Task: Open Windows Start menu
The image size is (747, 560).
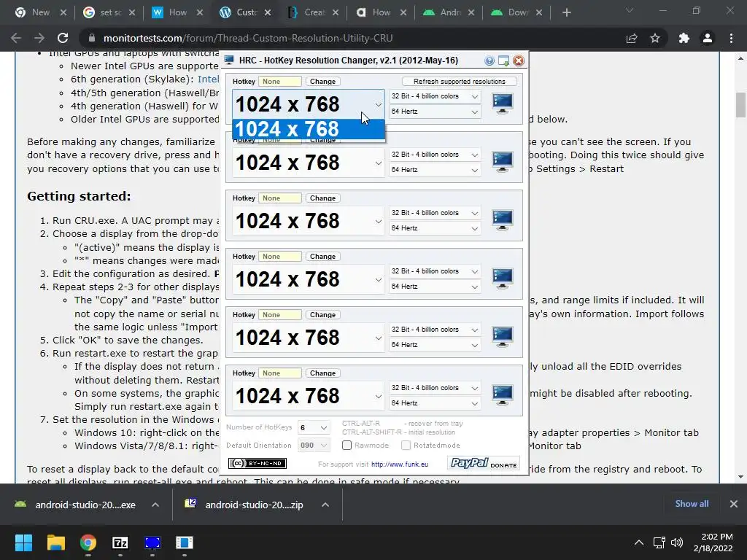Action: (x=23, y=542)
